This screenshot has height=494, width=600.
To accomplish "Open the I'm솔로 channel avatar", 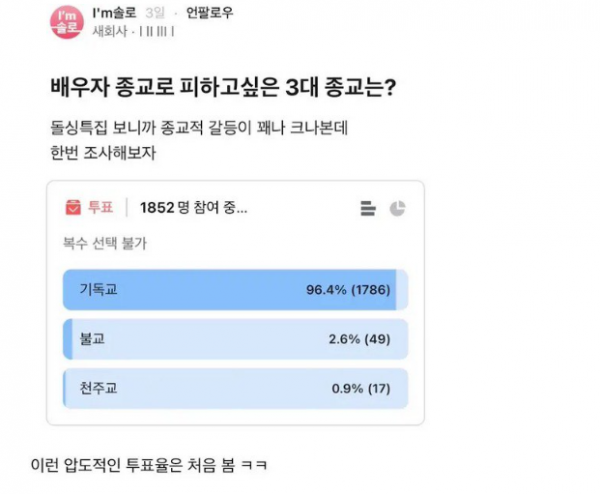I will click(x=67, y=22).
